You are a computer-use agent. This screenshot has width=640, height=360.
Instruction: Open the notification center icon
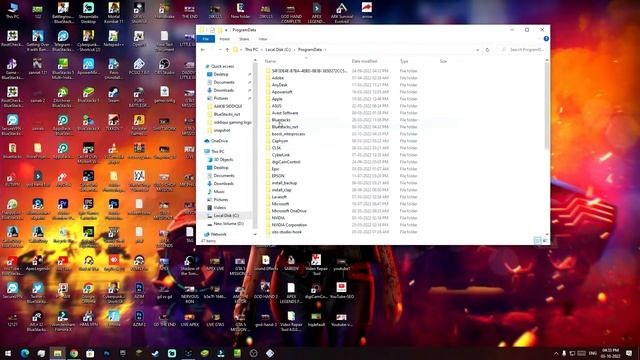click(629, 353)
